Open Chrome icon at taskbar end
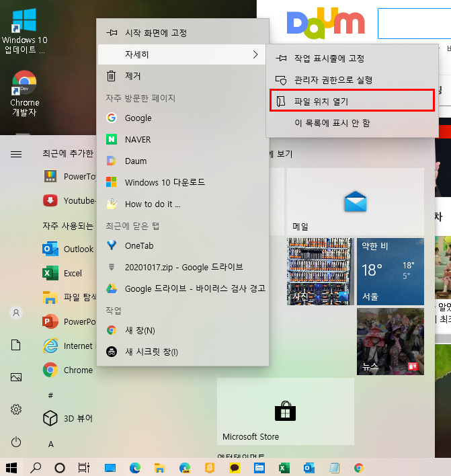Viewport: 451px width, 476px height. [359, 468]
